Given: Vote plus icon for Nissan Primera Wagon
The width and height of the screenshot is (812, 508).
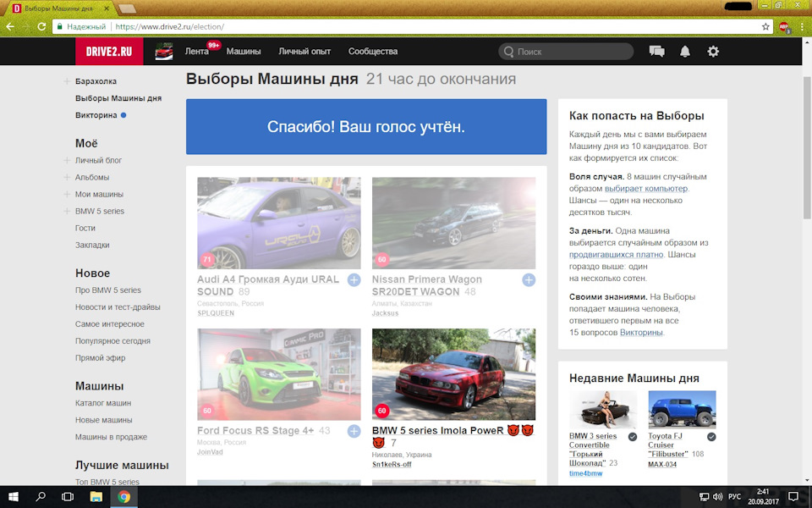Looking at the screenshot, I should (x=528, y=280).
